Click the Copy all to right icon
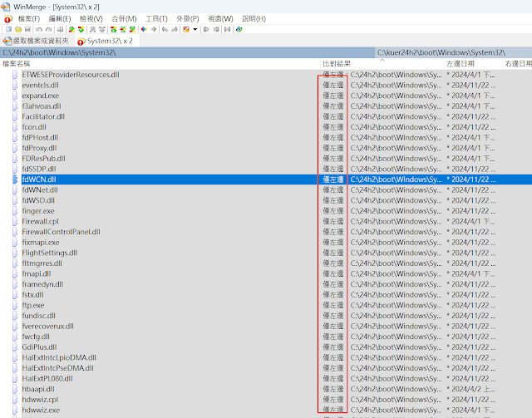 206,30
